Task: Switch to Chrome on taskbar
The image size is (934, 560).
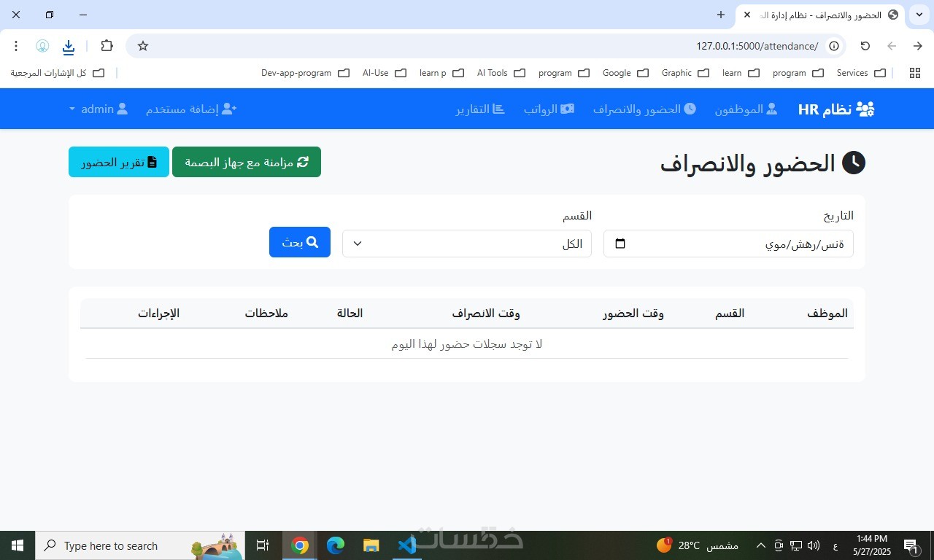Action: (x=299, y=545)
